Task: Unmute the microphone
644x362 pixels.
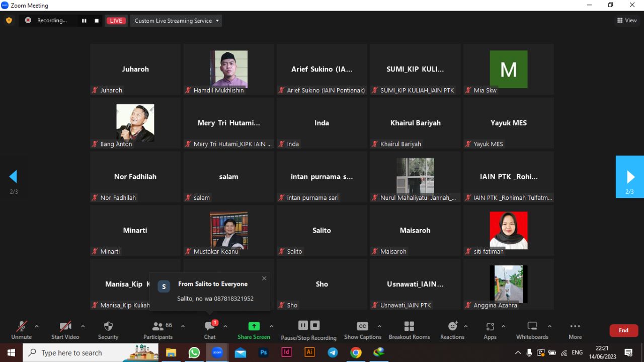Action: point(21,330)
